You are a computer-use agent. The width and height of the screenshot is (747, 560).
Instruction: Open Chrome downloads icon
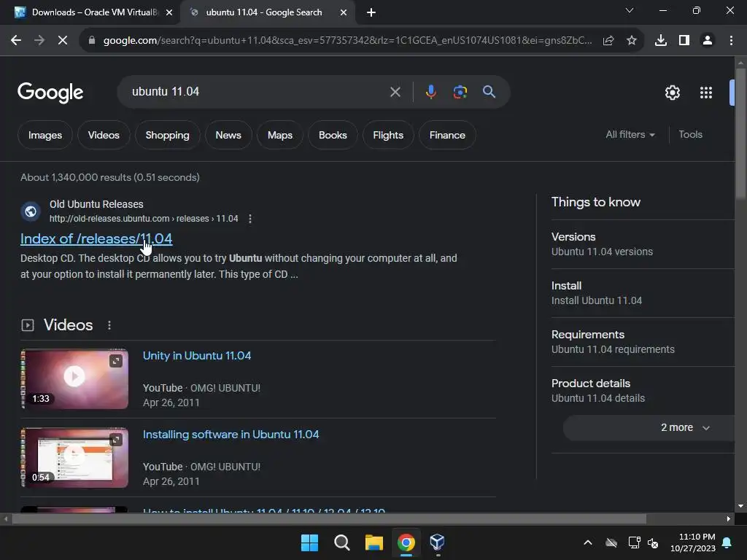point(661,41)
